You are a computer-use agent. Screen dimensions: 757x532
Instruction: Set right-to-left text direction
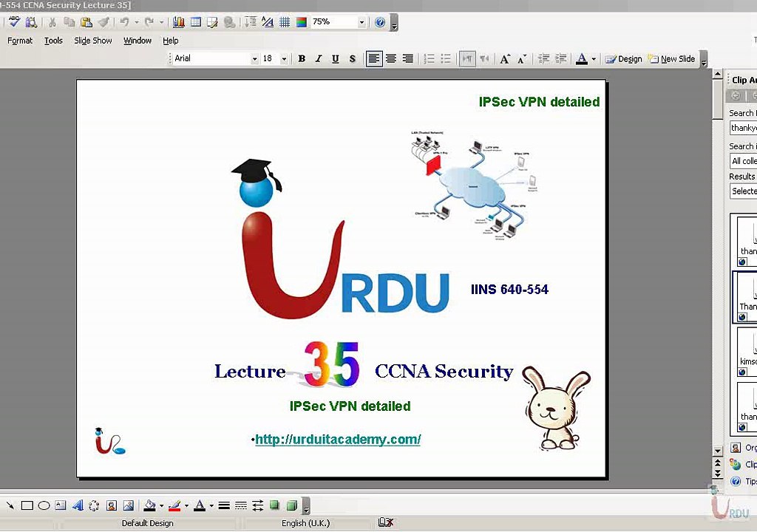484,59
